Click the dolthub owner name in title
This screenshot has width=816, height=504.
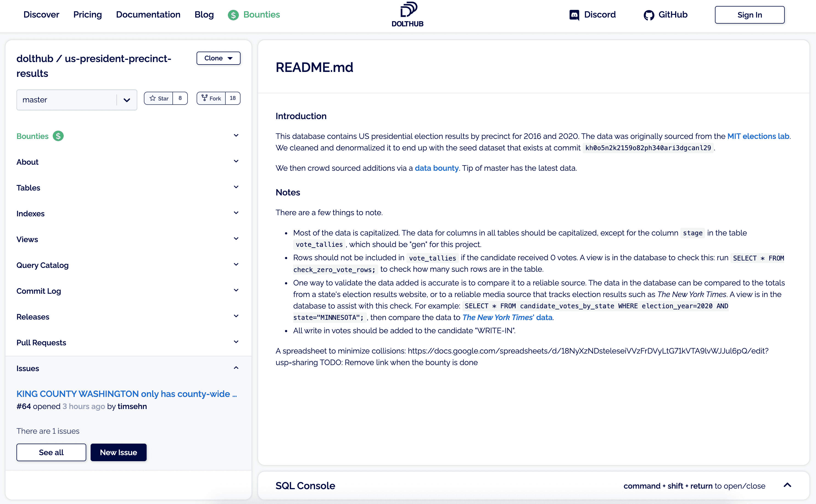(35, 58)
